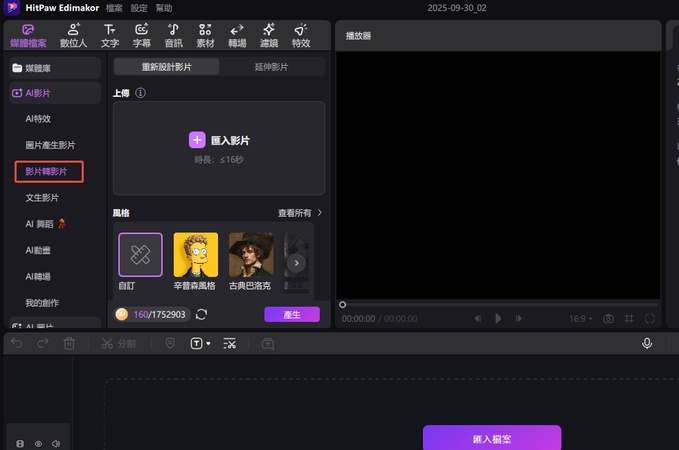
Task: Open the 設定 menu
Action: click(x=139, y=7)
